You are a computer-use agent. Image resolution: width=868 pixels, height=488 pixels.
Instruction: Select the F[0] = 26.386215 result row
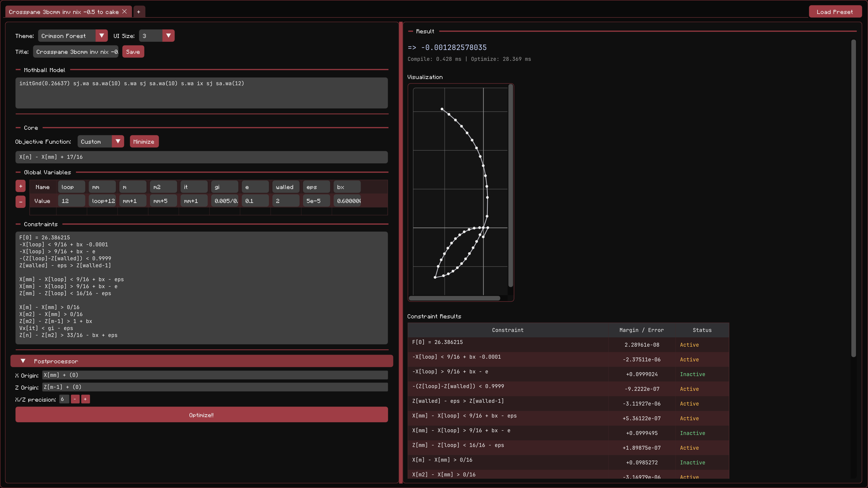(568, 345)
